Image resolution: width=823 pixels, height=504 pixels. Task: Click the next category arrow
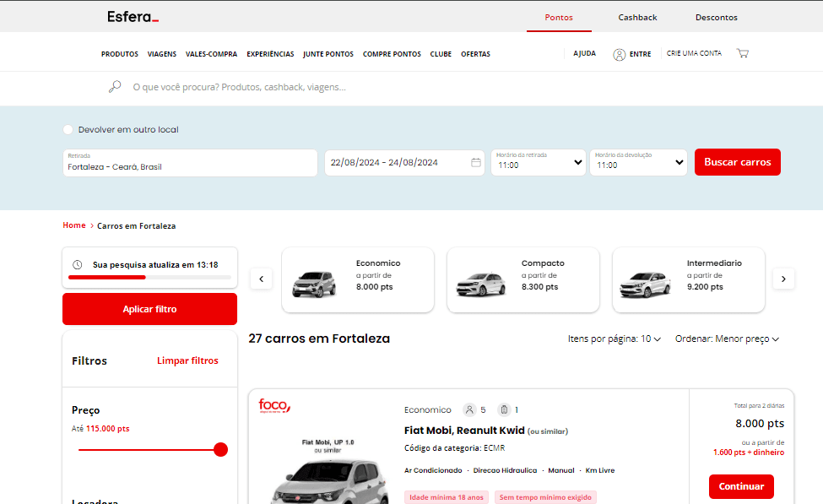coord(783,279)
